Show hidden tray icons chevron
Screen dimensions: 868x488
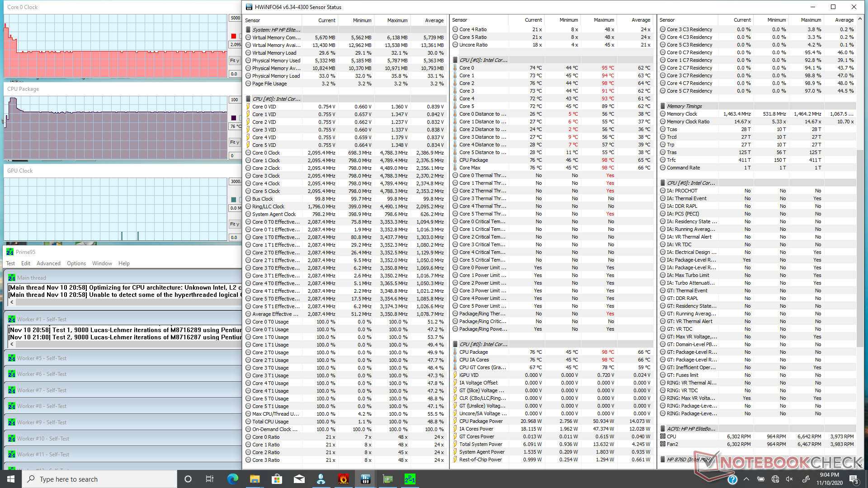point(746,479)
